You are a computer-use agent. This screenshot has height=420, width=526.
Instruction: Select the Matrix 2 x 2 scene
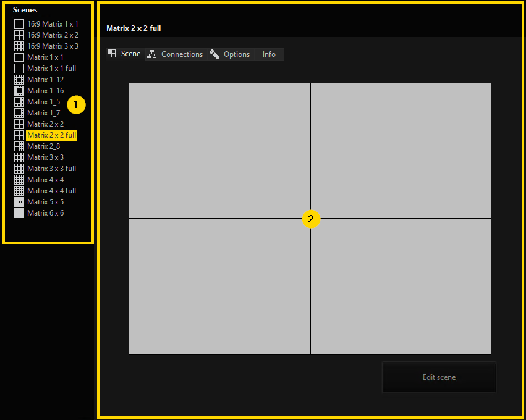45,124
